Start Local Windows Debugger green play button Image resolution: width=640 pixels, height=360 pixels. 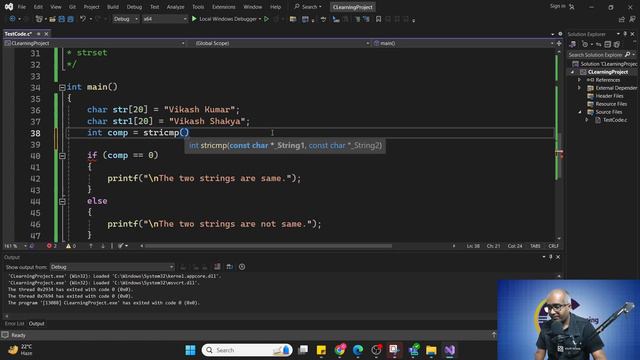coord(194,19)
